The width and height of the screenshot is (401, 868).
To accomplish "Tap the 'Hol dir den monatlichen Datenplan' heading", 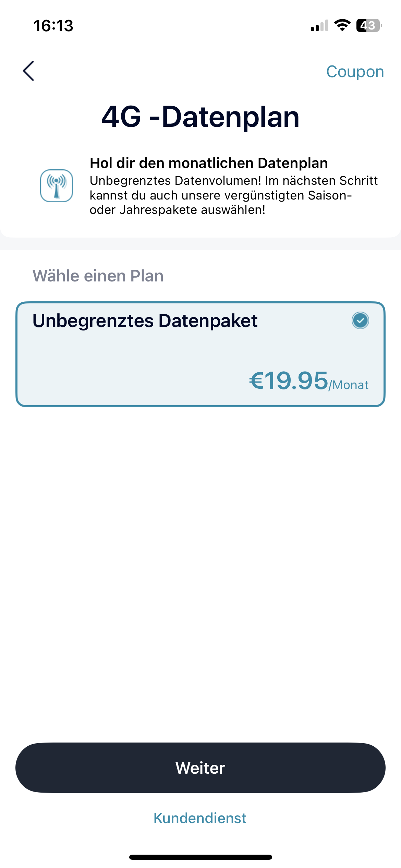I will click(209, 163).
